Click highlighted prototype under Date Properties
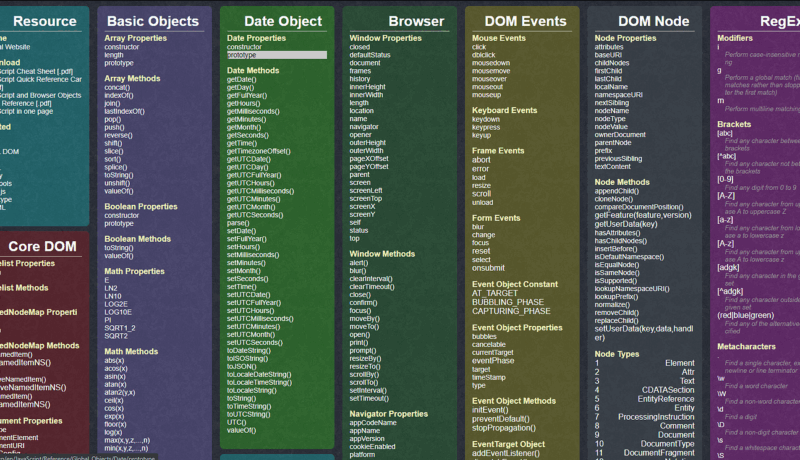 277,55
